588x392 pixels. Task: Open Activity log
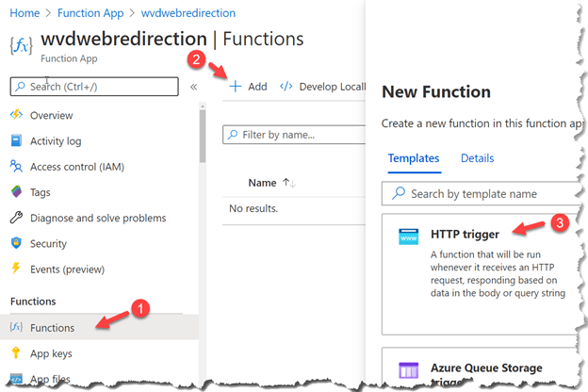(56, 141)
